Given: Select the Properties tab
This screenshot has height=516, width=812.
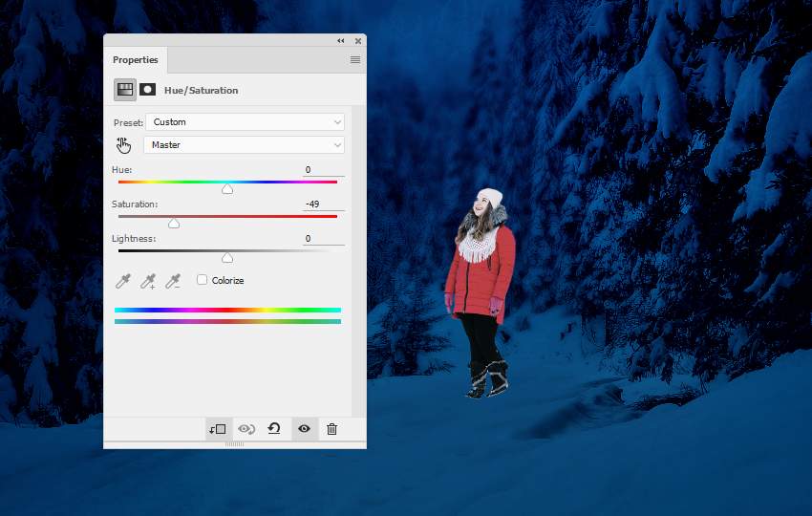Looking at the screenshot, I should (x=135, y=60).
